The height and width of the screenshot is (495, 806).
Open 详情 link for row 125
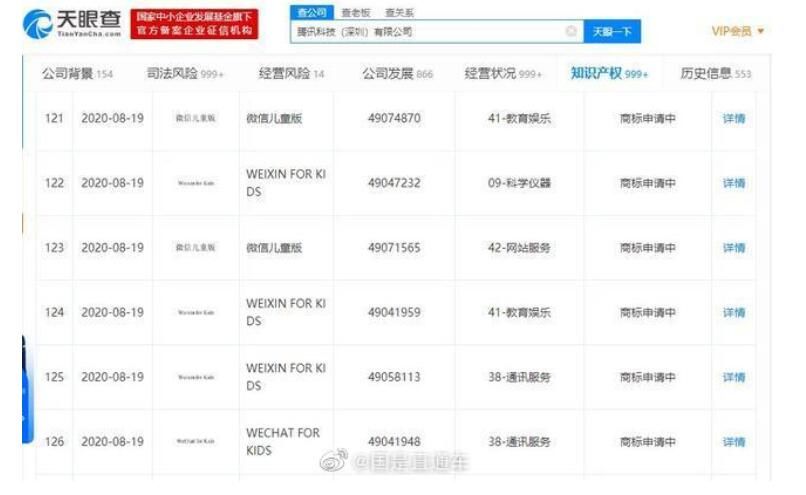[x=734, y=377]
